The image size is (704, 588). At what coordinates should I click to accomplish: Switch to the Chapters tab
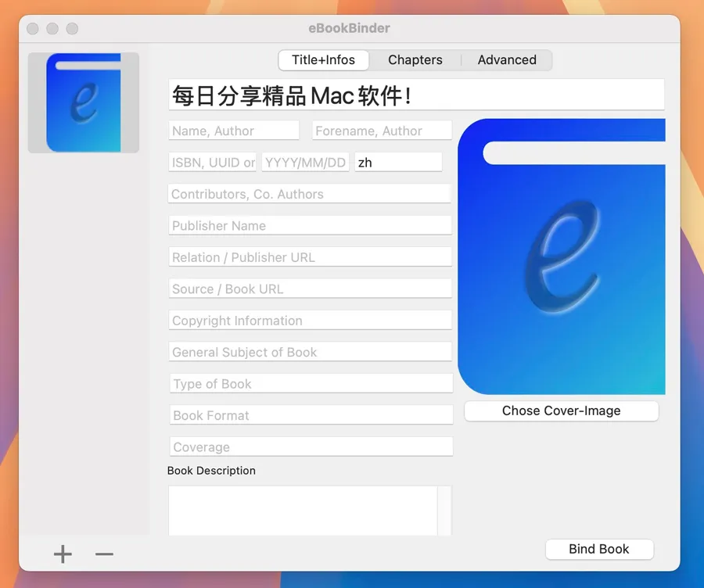point(415,60)
